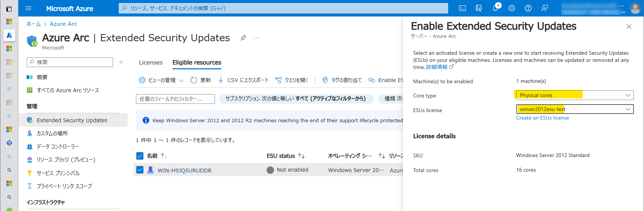The image size is (644, 211).
Task: Click the 16 cores value
Action: click(526, 170)
